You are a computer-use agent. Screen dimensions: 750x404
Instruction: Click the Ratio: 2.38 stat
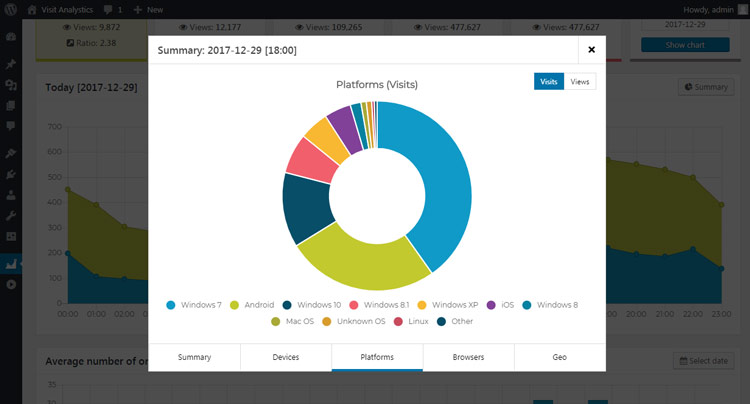tap(91, 43)
